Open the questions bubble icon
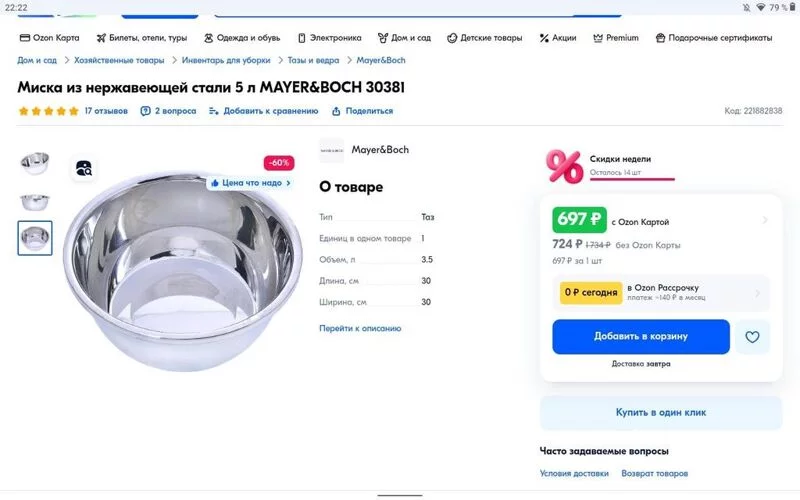The width and height of the screenshot is (800, 500). [145, 111]
